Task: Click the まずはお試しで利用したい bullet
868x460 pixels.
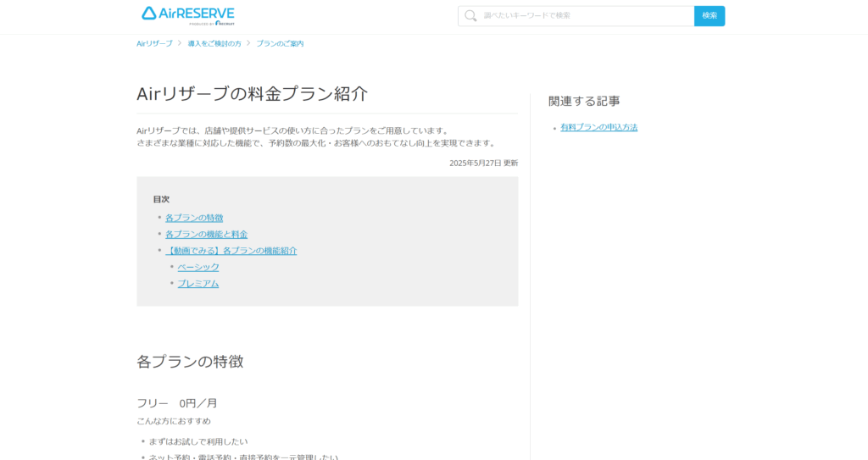Action: 198,441
